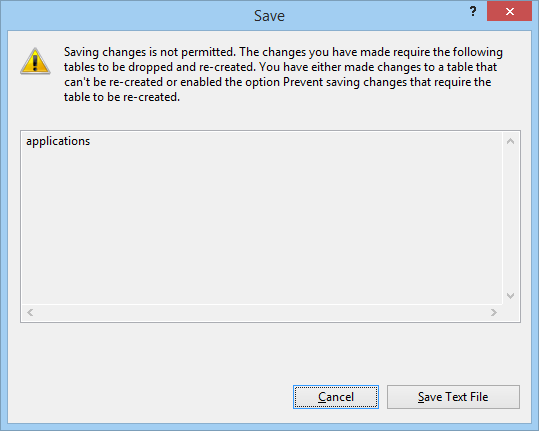Viewport: 539px width, 431px height.
Task: Click the yellow warning triangle icon
Action: (x=35, y=61)
